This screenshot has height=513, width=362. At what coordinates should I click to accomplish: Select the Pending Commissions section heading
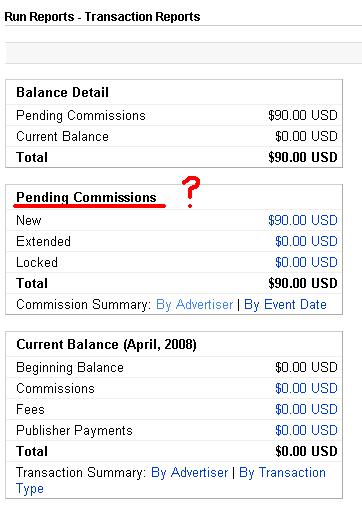click(x=86, y=197)
